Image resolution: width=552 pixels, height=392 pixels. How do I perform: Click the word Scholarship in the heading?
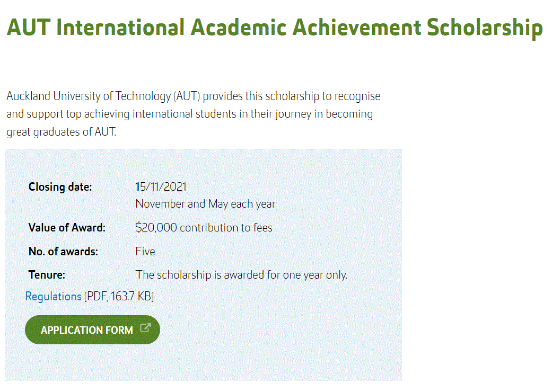pyautogui.click(x=491, y=28)
